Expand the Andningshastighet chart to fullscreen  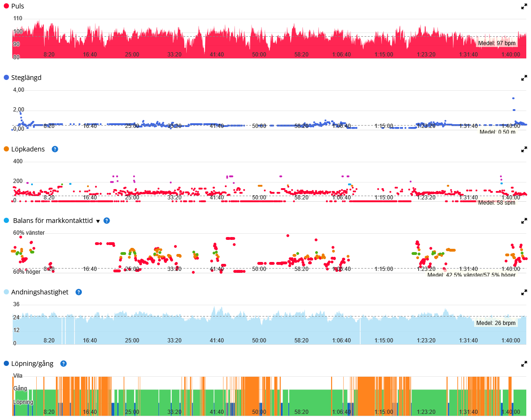click(524, 292)
